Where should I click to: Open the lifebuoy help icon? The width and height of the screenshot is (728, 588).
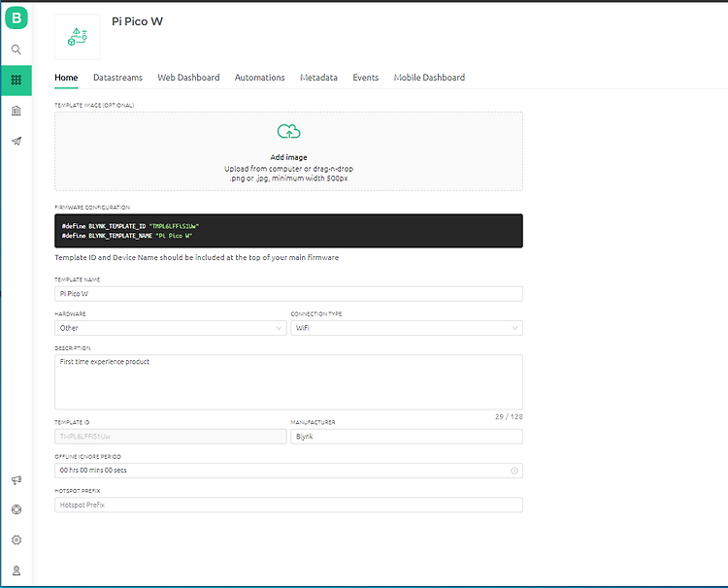[x=17, y=509]
